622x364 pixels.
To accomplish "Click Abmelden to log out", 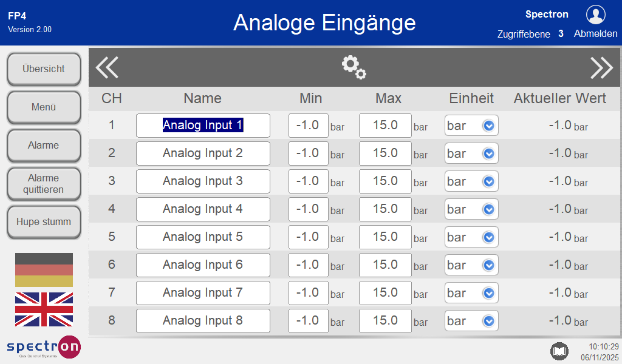I will click(x=595, y=34).
